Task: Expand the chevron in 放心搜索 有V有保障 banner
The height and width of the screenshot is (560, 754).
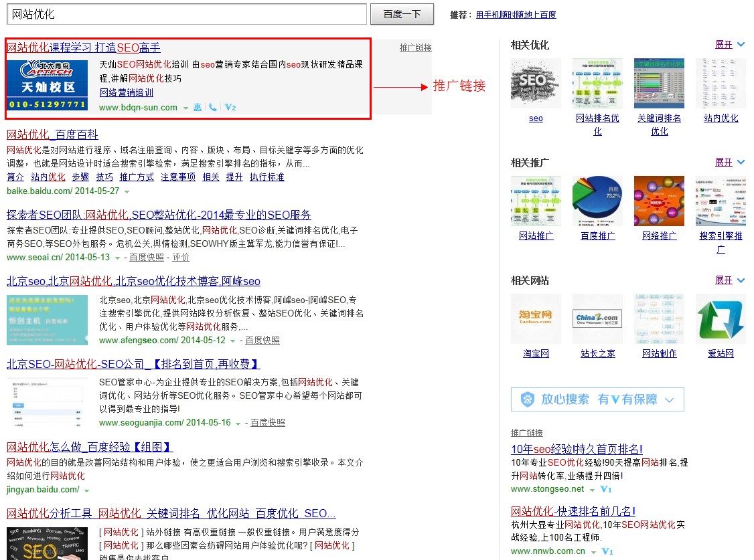Action: [x=670, y=399]
